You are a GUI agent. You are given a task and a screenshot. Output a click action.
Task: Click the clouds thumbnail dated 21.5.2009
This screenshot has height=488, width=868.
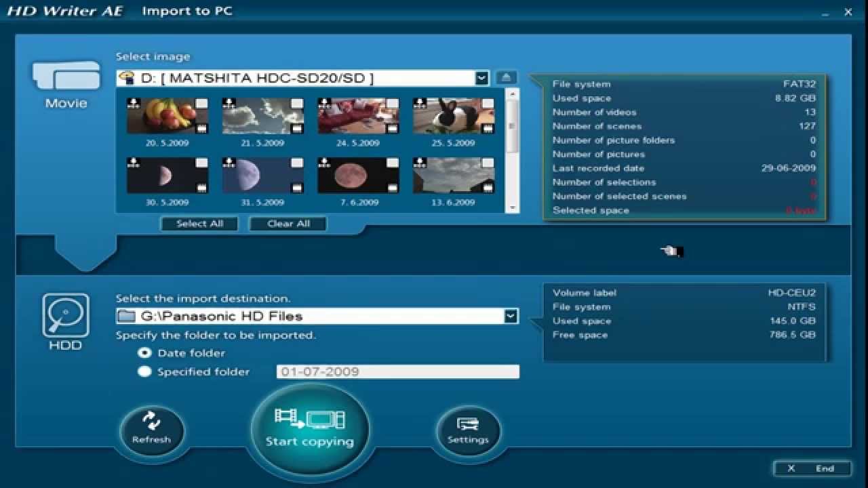(263, 116)
